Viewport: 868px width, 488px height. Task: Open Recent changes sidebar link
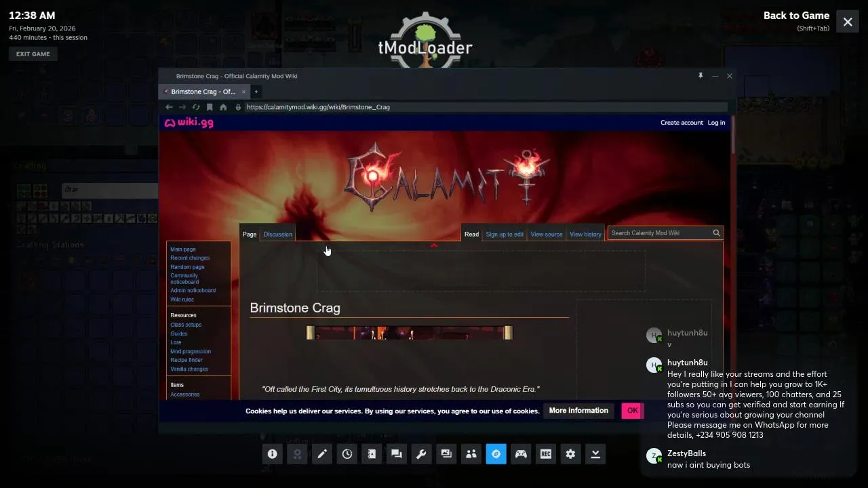coord(190,258)
